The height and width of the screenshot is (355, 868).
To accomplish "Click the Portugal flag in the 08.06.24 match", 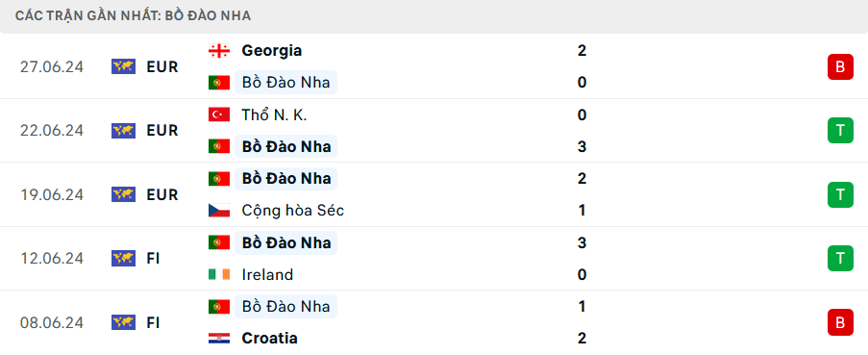I will (x=218, y=307).
